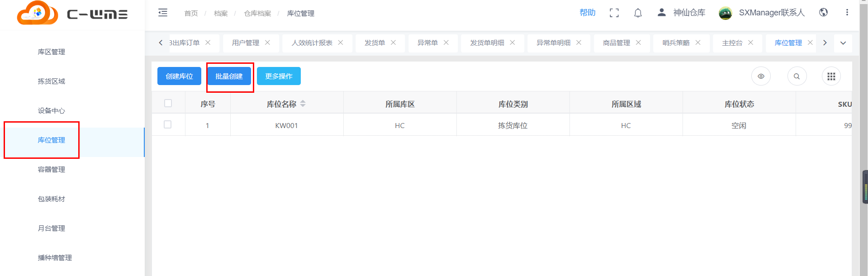The width and height of the screenshot is (868, 276).
Task: Check the select-all header checkbox
Action: click(x=168, y=103)
